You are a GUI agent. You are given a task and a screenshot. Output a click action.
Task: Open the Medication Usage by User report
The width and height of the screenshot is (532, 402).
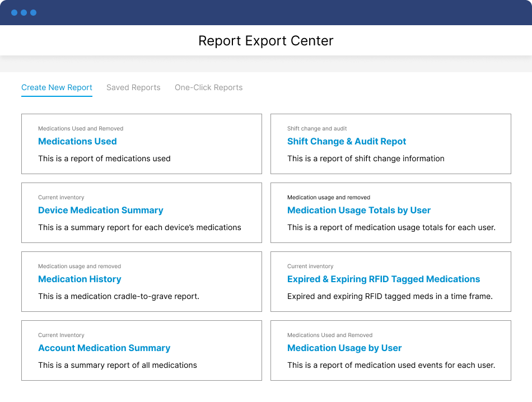click(344, 348)
